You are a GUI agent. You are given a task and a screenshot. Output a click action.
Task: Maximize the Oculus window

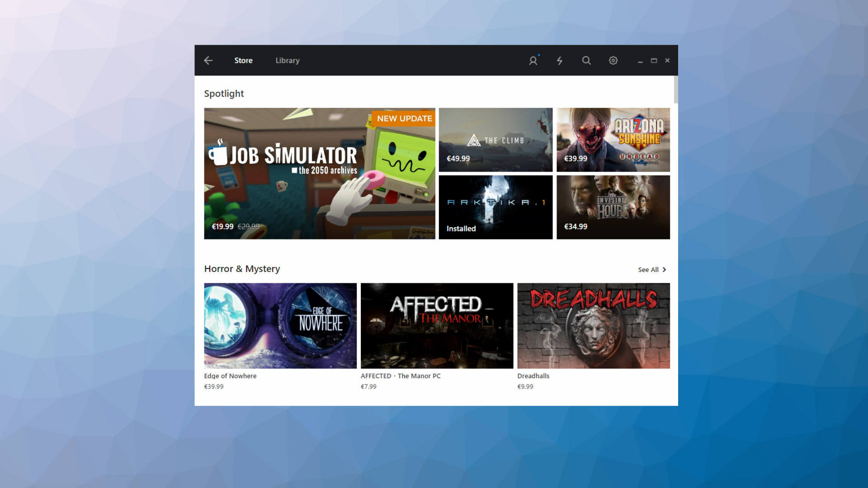coord(654,61)
